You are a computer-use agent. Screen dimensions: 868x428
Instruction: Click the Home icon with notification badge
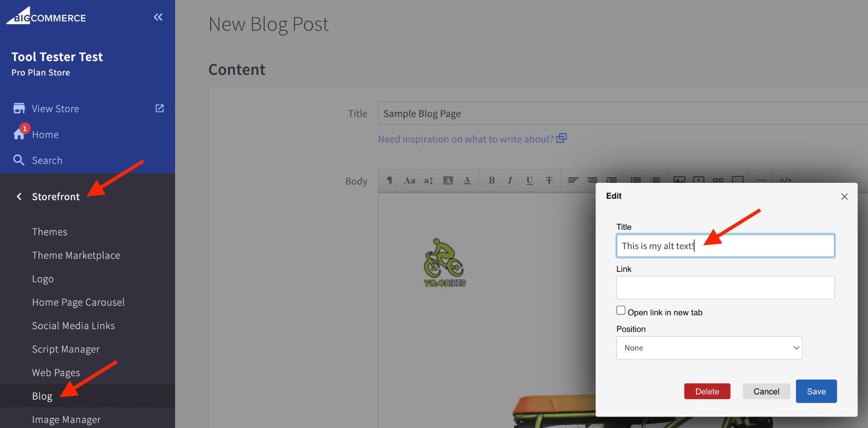coord(19,134)
